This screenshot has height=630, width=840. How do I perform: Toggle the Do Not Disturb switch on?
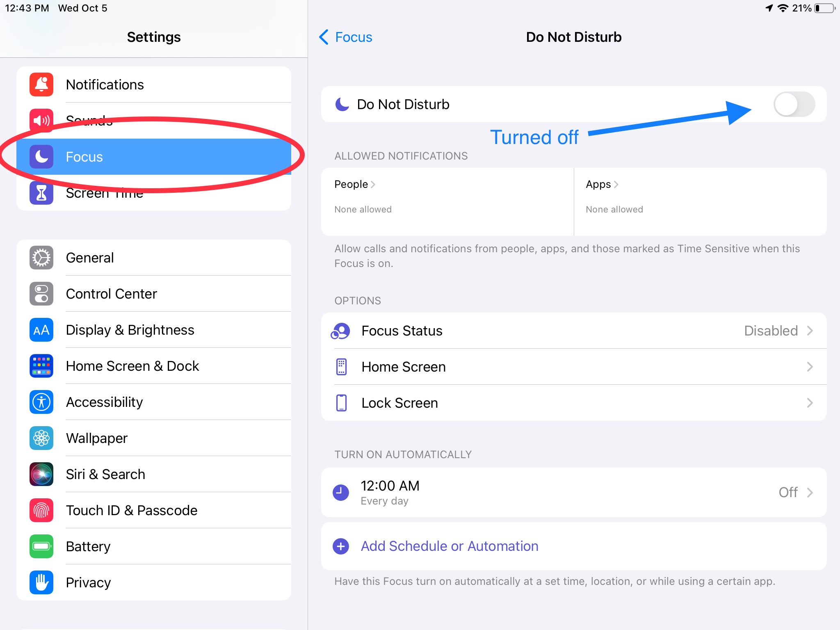(794, 104)
